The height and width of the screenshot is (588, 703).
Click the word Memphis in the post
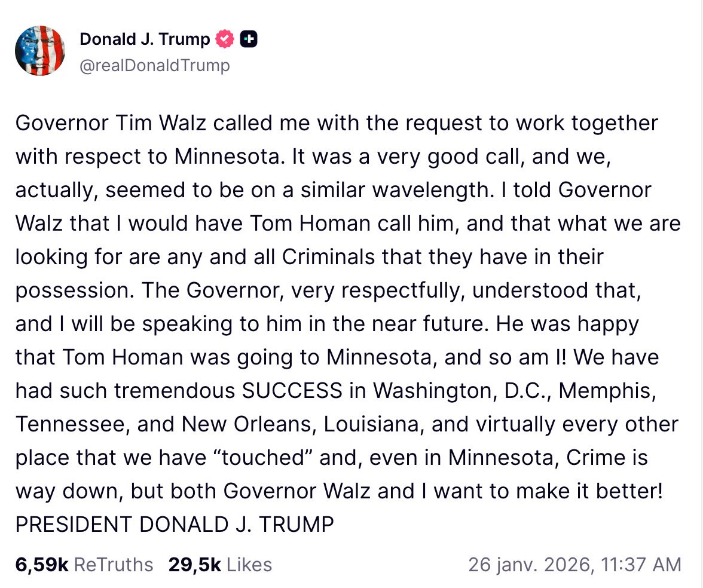tap(604, 390)
